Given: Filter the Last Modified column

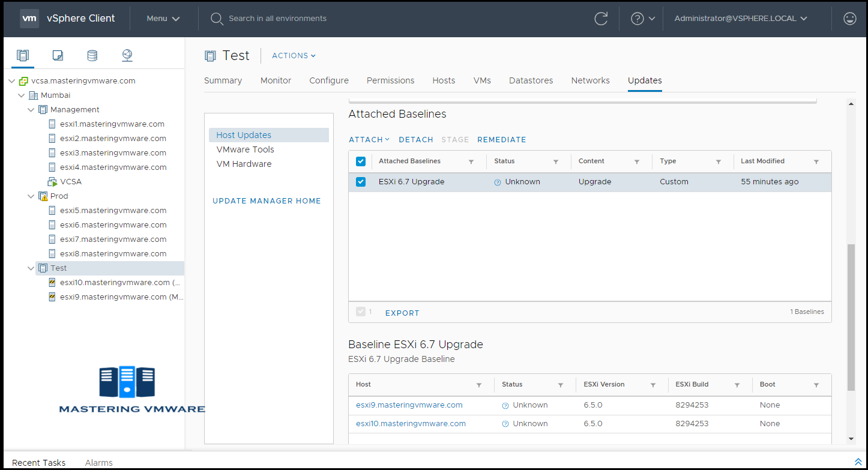Looking at the screenshot, I should 816,162.
